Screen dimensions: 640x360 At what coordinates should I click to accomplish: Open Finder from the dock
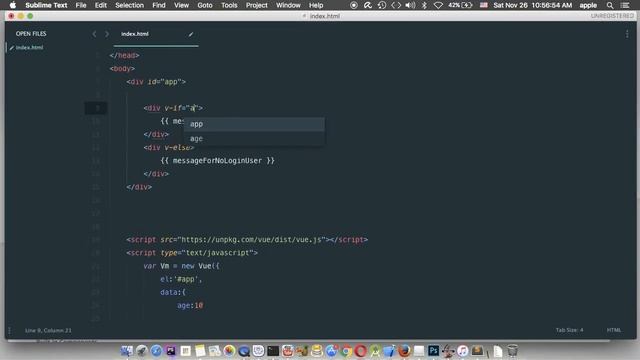point(127,351)
